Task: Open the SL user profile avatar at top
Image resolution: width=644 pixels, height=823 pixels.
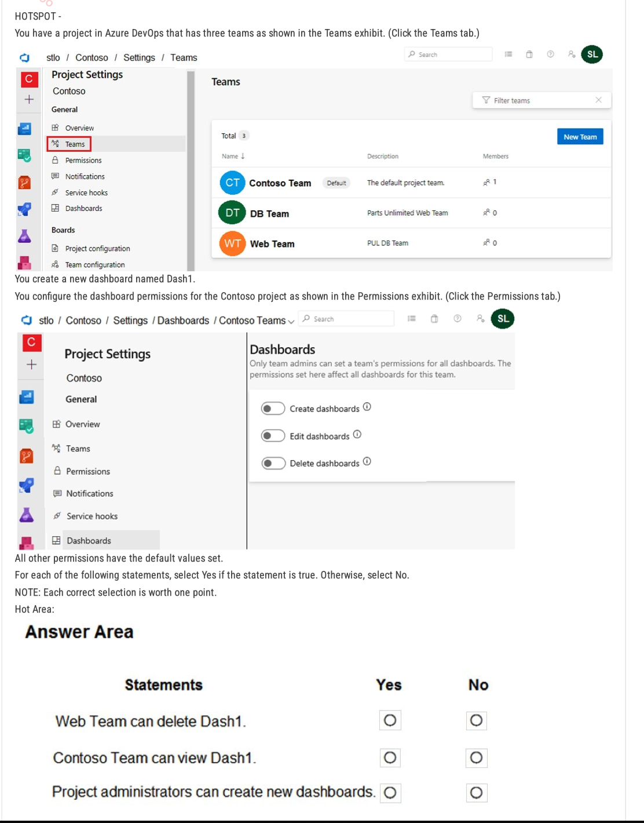Action: [x=592, y=54]
